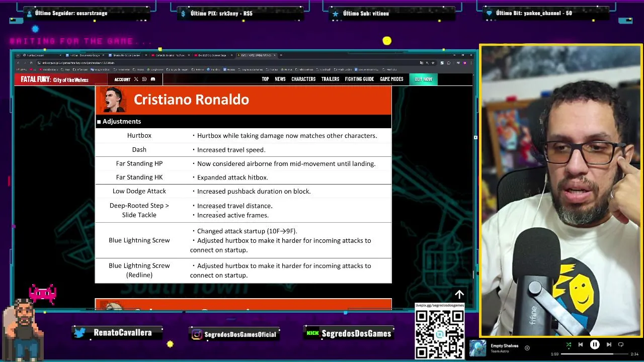The height and width of the screenshot is (362, 644).
Task: Click the Hurtbox row label
Action: [x=139, y=136]
